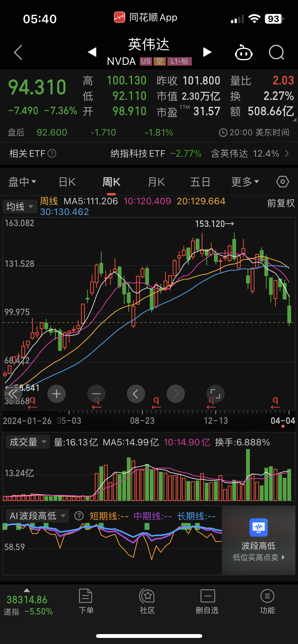Switch to 五日 tab
Screen dimensions: 298x644
tap(200, 182)
